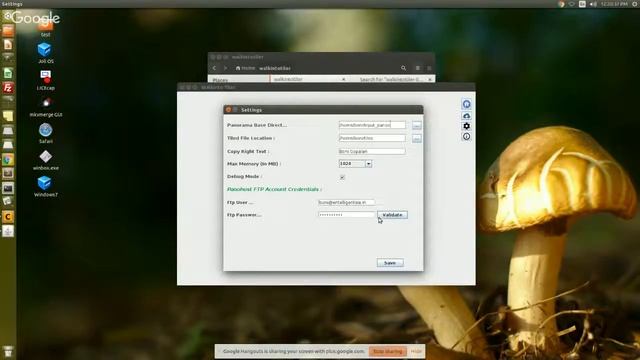Open the volume indicator in the top panel
This screenshot has height=360, width=640.
[593, 4]
